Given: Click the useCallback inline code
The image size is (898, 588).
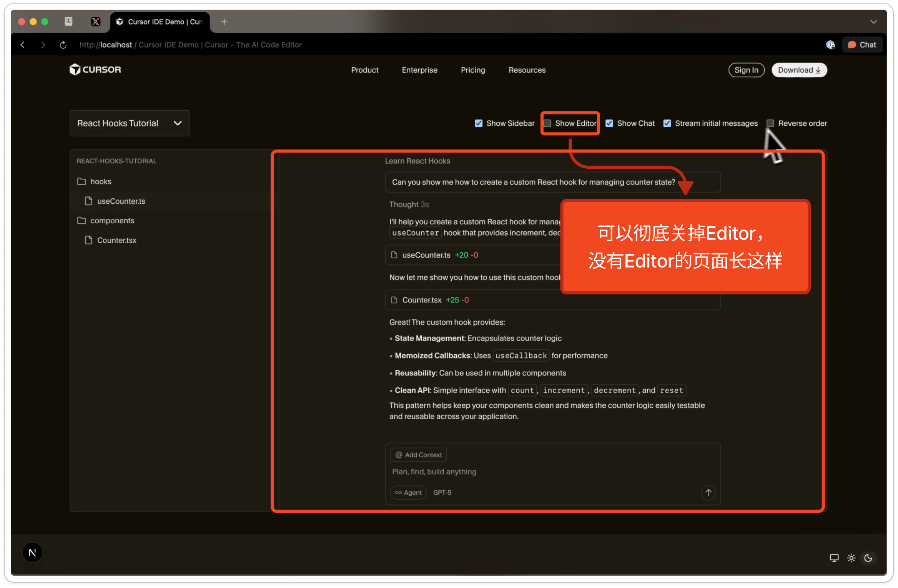Looking at the screenshot, I should point(521,356).
